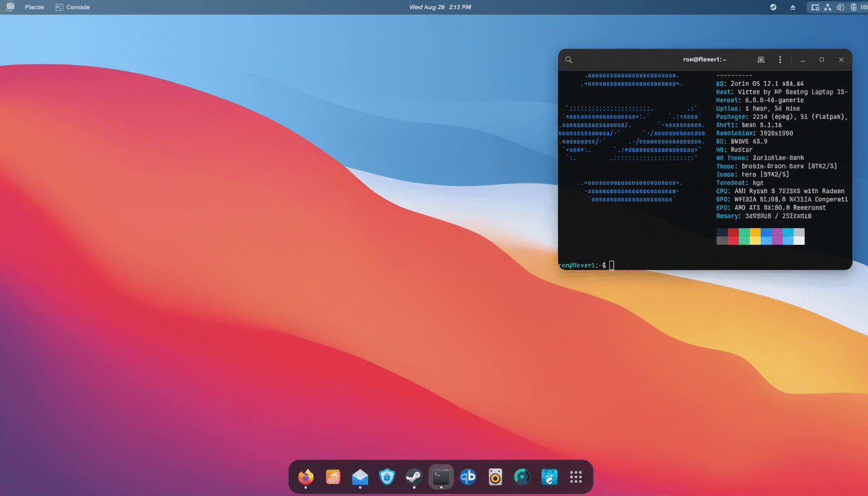Click the network indicator icon

tap(827, 7)
